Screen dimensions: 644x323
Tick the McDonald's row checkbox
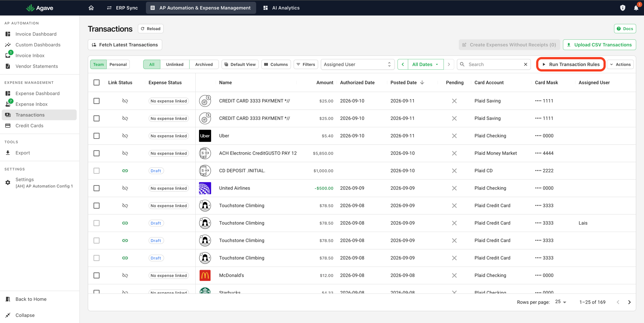(97, 275)
